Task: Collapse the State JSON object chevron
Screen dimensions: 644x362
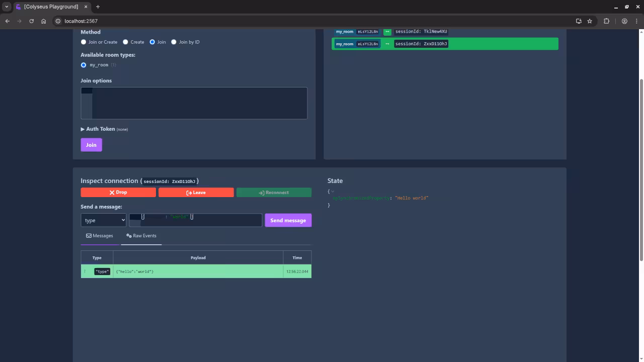Action: pos(333,192)
